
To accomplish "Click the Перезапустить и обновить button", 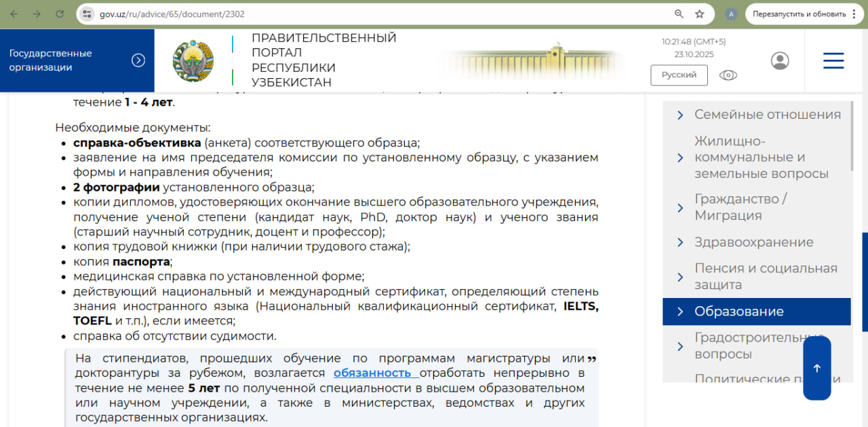I will pyautogui.click(x=798, y=14).
